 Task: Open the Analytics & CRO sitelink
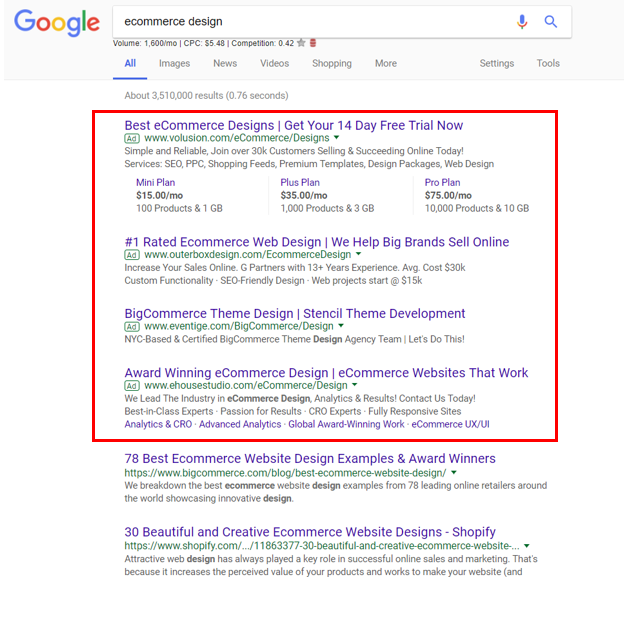pos(158,424)
